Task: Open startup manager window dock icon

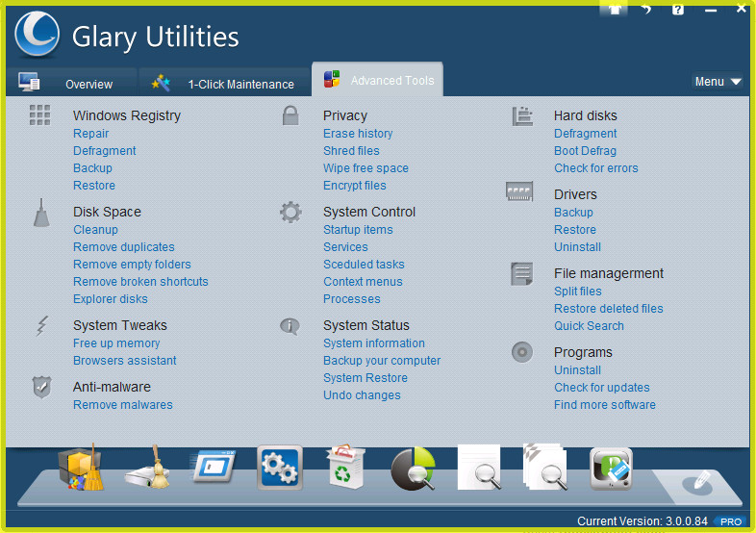Action: pos(214,467)
